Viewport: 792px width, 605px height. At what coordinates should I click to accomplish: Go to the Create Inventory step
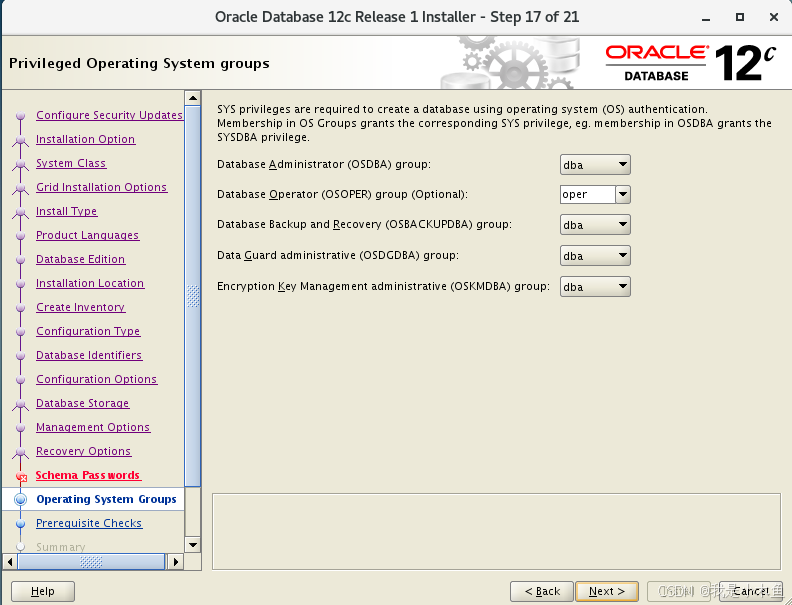coord(80,307)
